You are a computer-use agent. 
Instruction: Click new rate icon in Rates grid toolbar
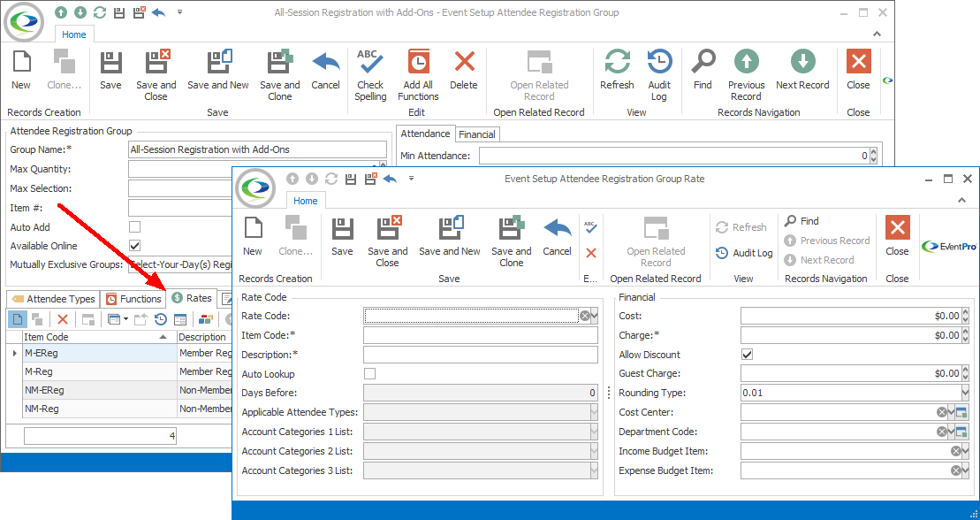point(18,320)
